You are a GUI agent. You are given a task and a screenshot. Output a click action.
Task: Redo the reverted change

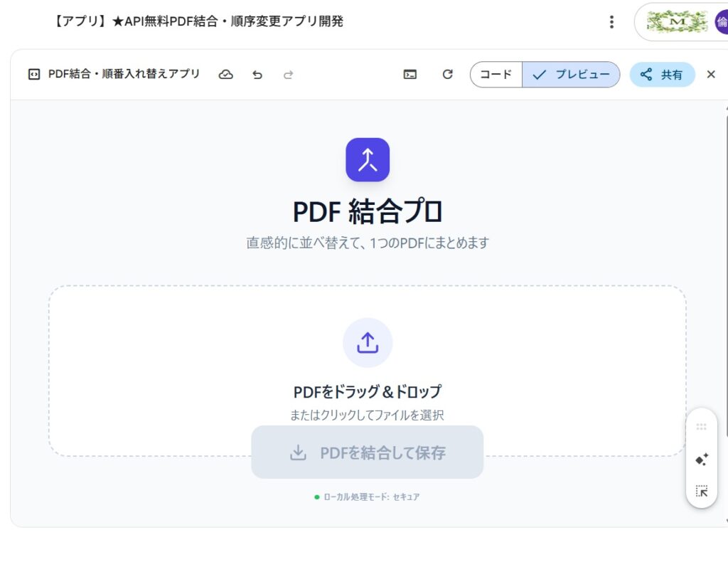tap(288, 74)
